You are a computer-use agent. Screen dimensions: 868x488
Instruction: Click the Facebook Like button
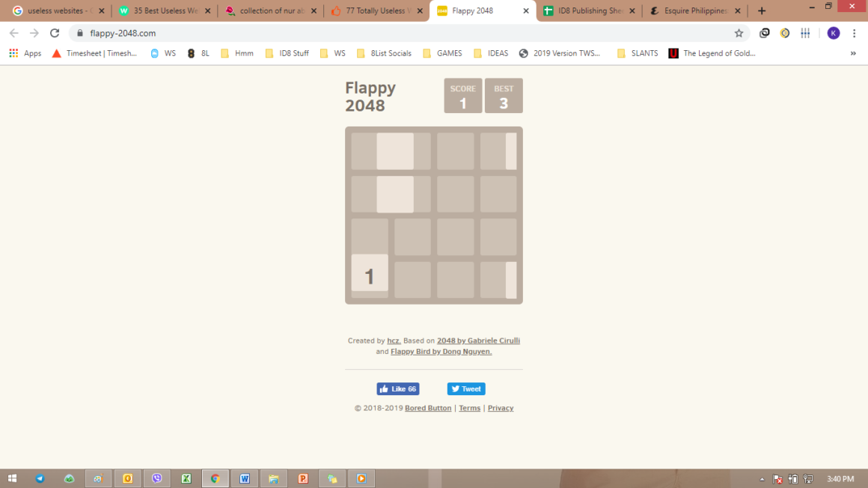(x=398, y=389)
